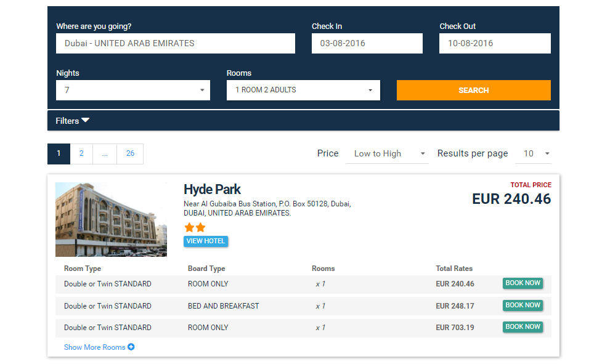Open the Rooms occupancy dropdown

pos(303,90)
